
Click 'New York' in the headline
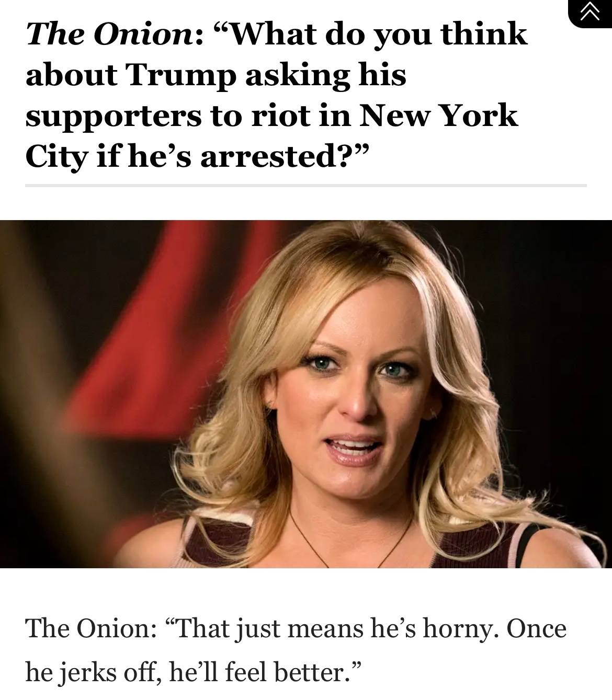[x=438, y=116]
